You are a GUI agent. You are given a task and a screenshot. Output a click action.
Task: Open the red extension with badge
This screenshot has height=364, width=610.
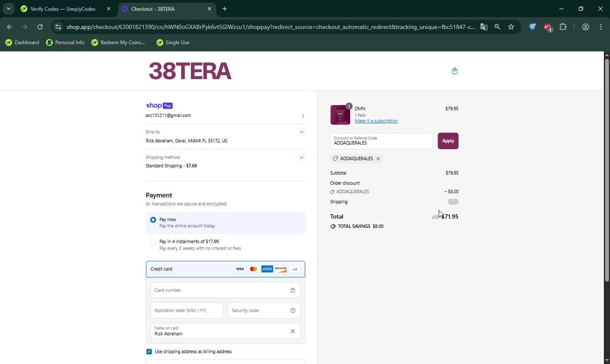(548, 27)
